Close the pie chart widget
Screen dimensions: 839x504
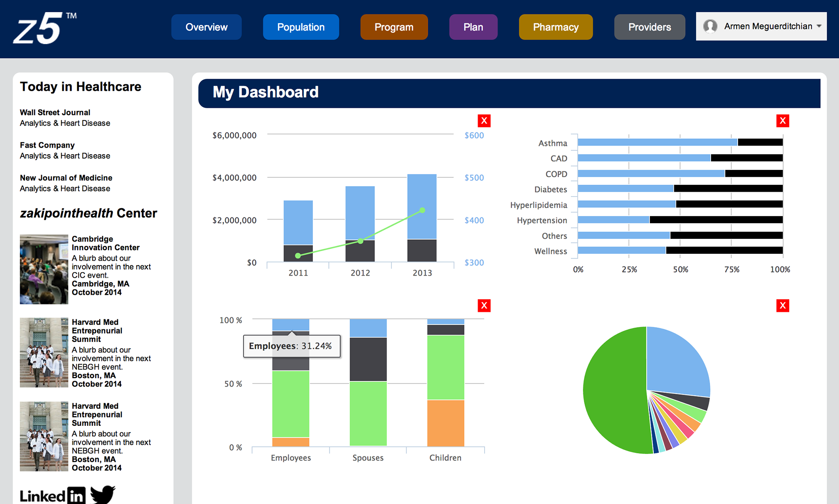(782, 306)
